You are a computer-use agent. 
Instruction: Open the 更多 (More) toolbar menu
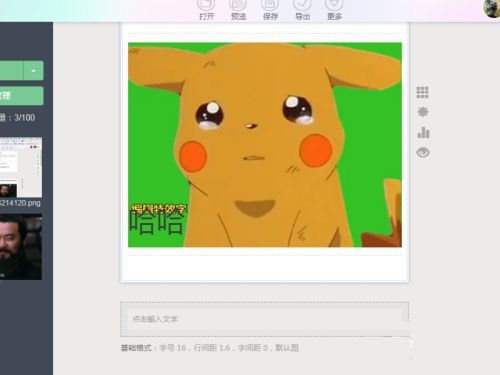pos(334,9)
